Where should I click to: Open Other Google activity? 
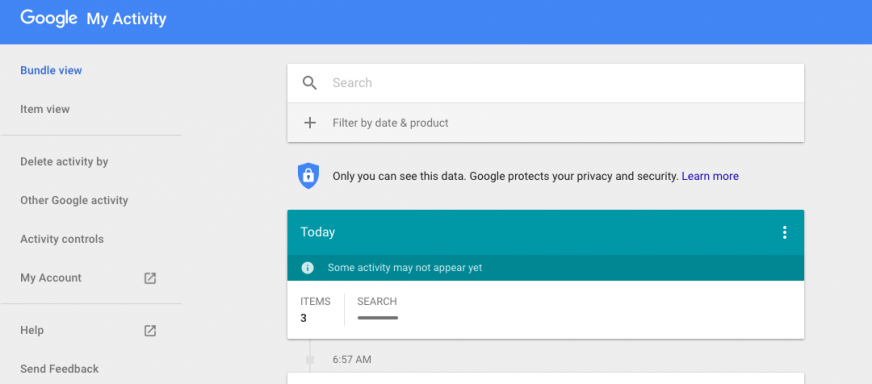75,200
